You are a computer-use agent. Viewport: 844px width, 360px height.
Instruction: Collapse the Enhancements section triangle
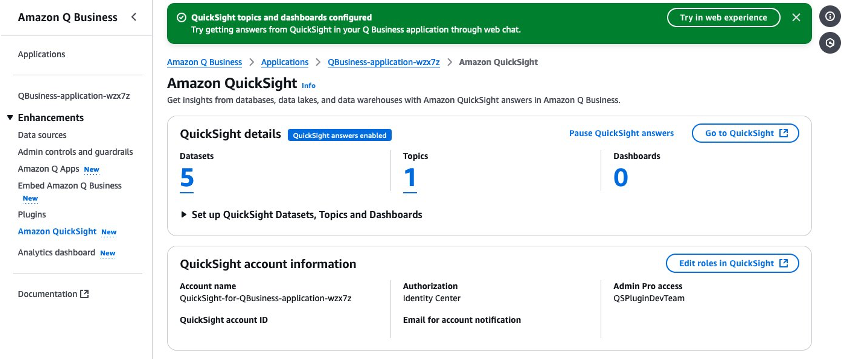coord(10,117)
